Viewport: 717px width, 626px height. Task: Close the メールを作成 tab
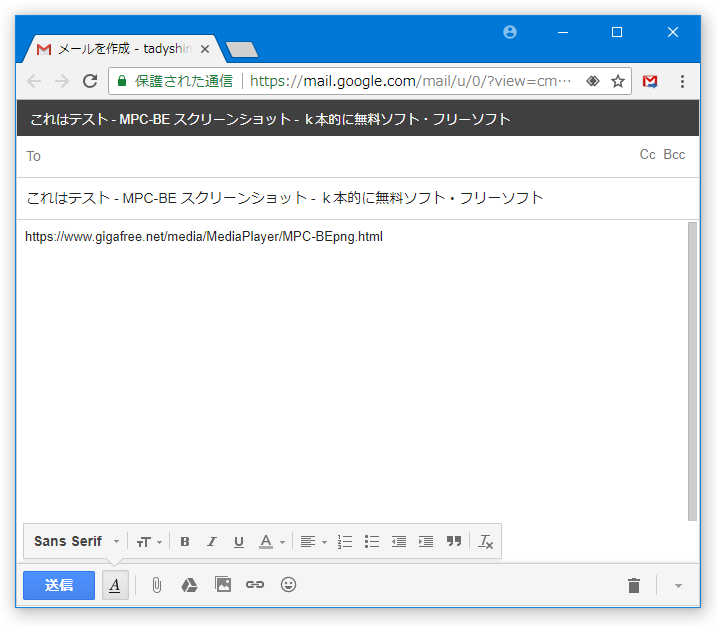(205, 49)
